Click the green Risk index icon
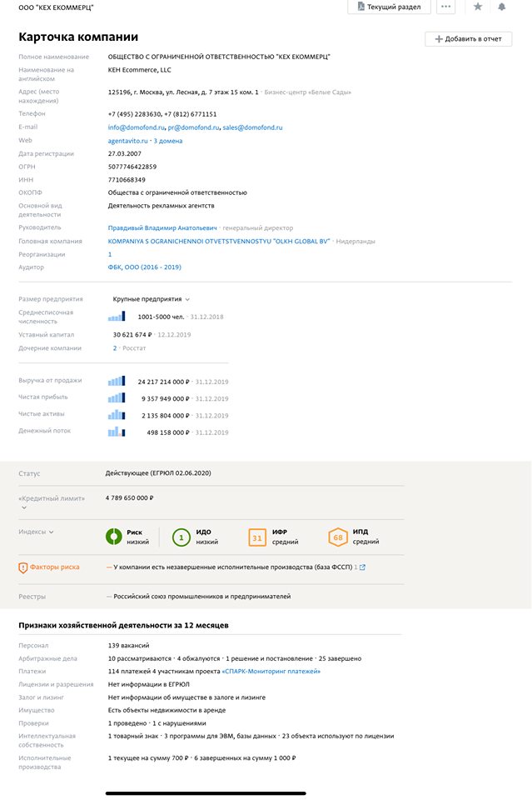The width and height of the screenshot is (532, 800). pos(113,537)
